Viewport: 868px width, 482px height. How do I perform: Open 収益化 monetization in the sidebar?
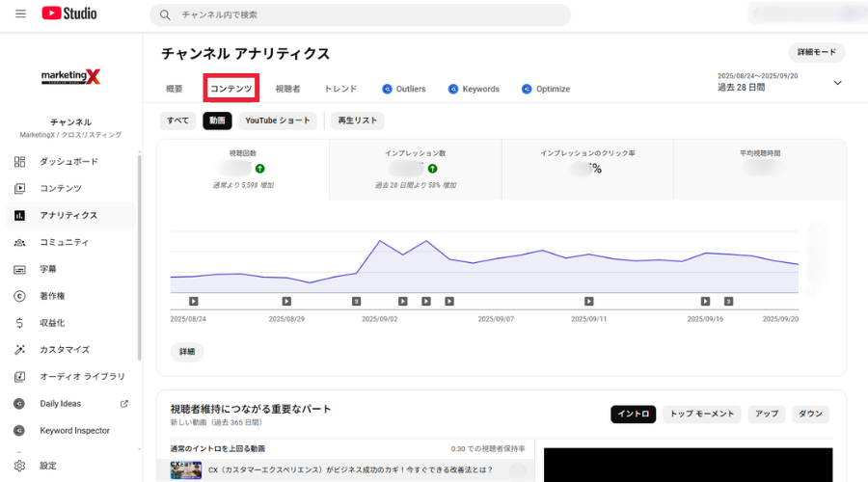pos(52,323)
